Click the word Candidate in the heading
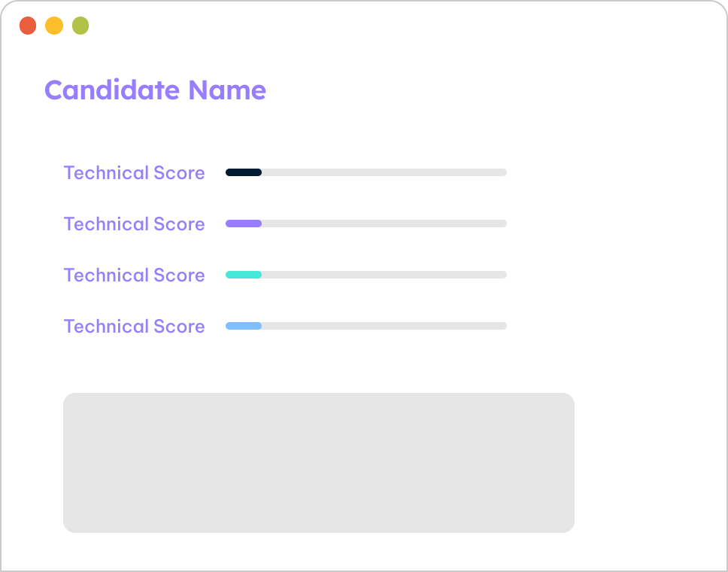The width and height of the screenshot is (728, 572). point(112,90)
